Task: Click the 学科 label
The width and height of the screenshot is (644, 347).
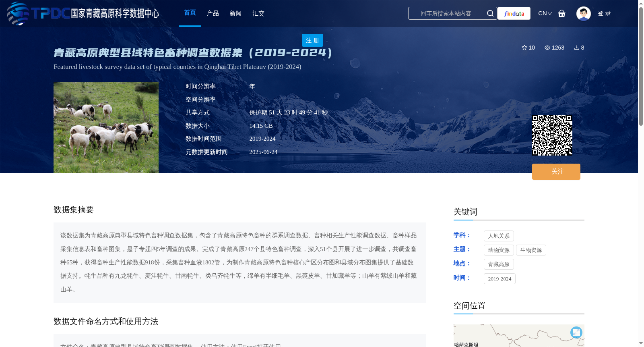Action: (462, 235)
